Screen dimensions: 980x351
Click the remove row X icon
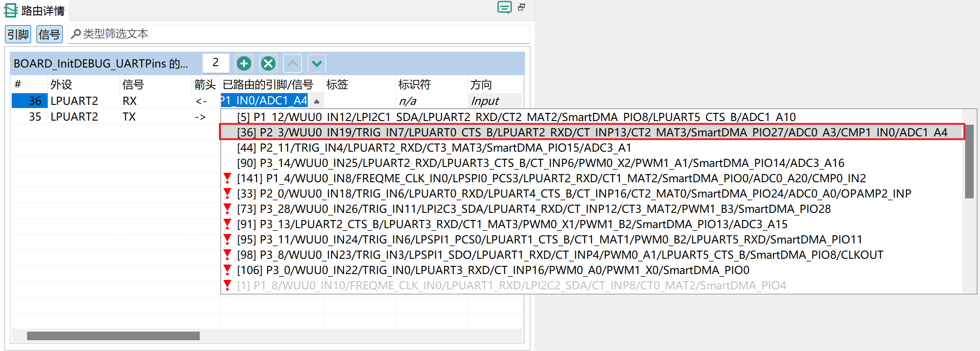click(x=268, y=63)
